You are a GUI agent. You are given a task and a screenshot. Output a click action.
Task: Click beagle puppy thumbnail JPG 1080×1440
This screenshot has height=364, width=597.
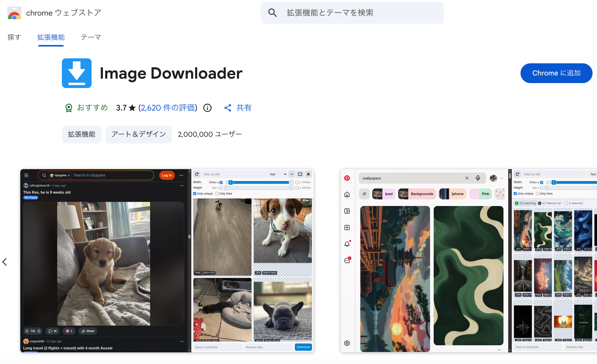tap(283, 237)
